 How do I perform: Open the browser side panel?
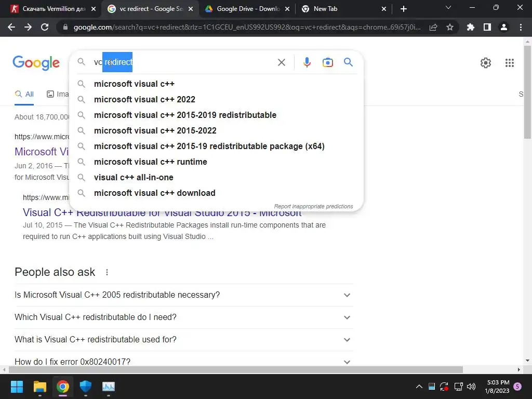click(x=487, y=27)
